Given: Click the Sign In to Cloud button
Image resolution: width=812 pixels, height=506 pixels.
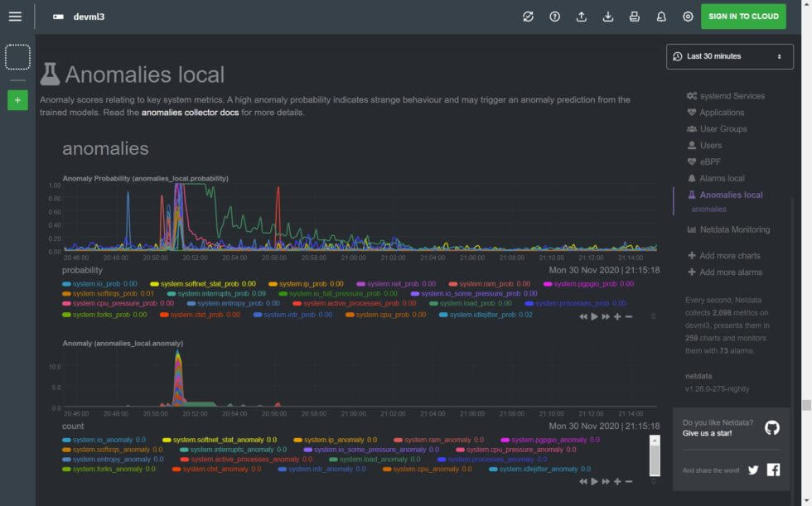Looking at the screenshot, I should pyautogui.click(x=742, y=17).
